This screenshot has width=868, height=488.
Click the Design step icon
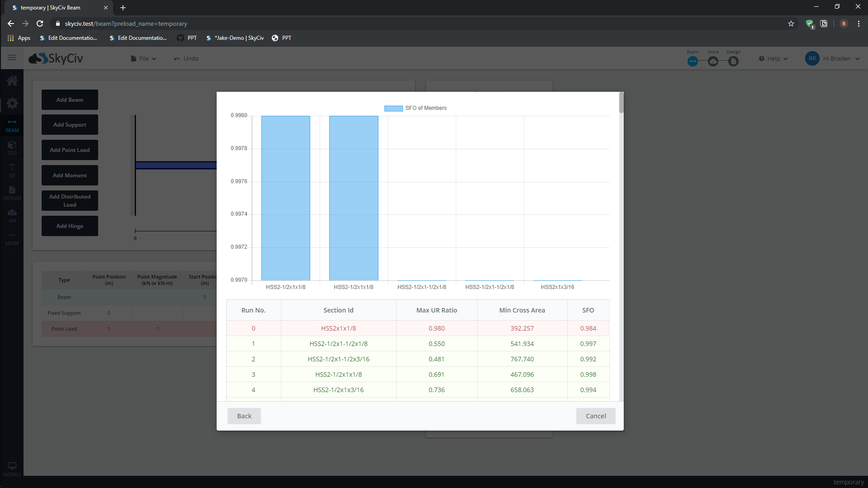pos(733,61)
